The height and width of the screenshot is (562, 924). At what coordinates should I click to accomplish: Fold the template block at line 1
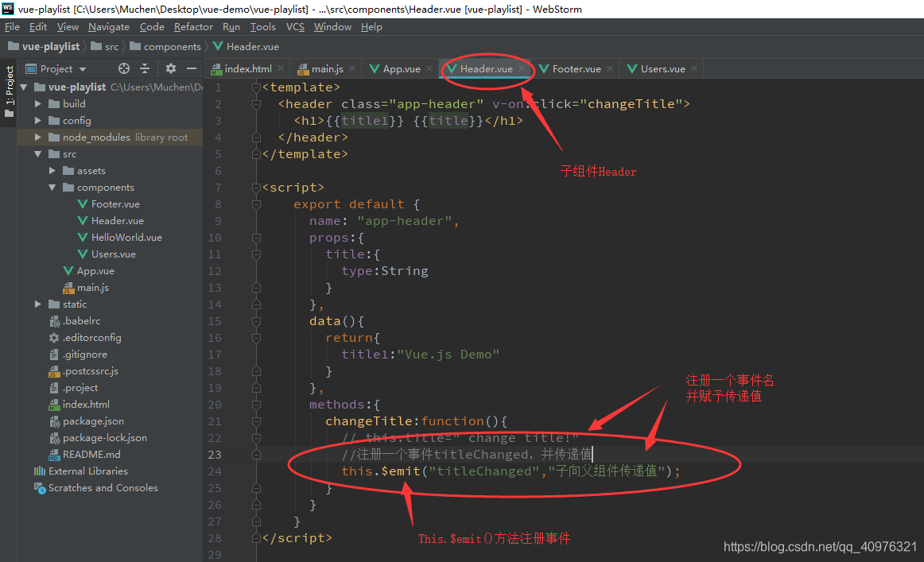pyautogui.click(x=256, y=87)
